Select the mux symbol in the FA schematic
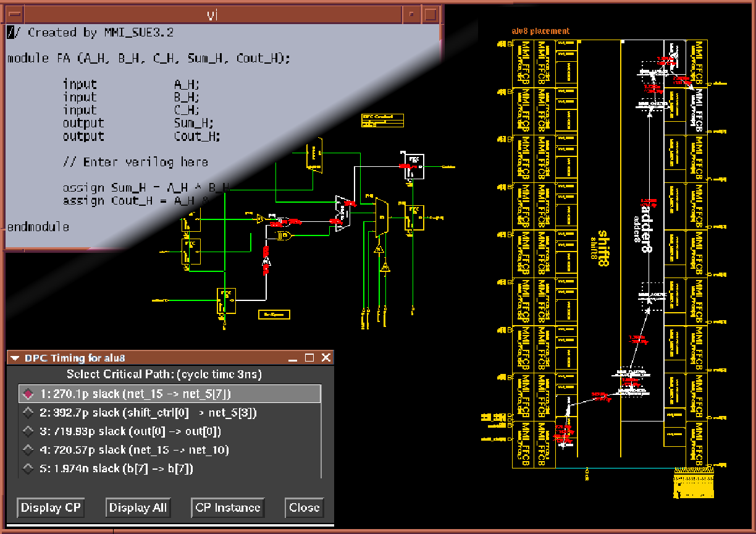This screenshot has height=534, width=756. pos(382,217)
